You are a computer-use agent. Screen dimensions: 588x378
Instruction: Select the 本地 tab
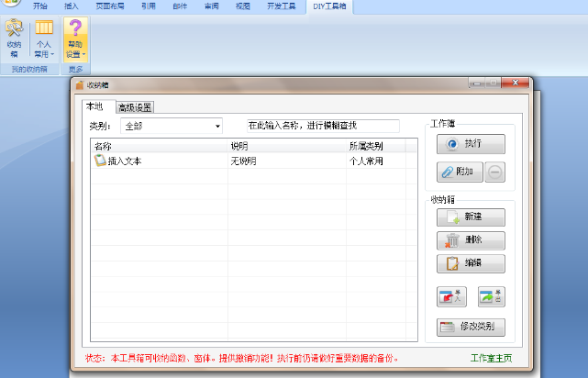[94, 106]
